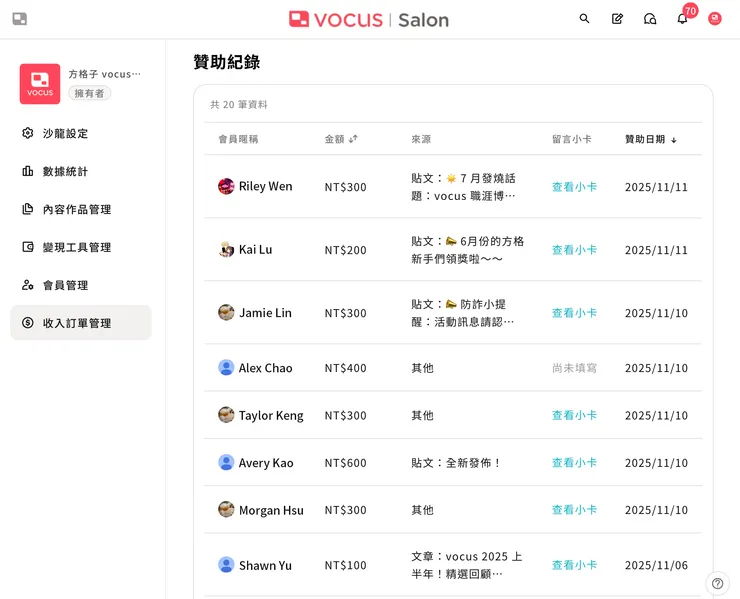Click the 贊助紀錄 page heading
This screenshot has width=740, height=599.
[x=227, y=62]
